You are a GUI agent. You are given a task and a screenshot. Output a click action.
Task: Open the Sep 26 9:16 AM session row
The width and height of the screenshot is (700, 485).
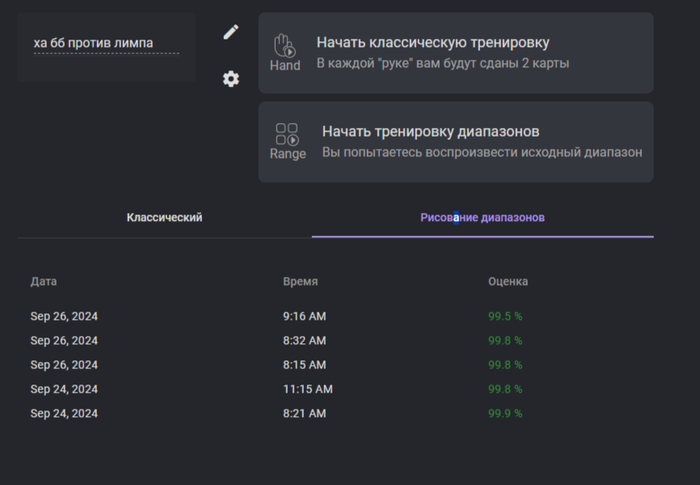[336, 316]
